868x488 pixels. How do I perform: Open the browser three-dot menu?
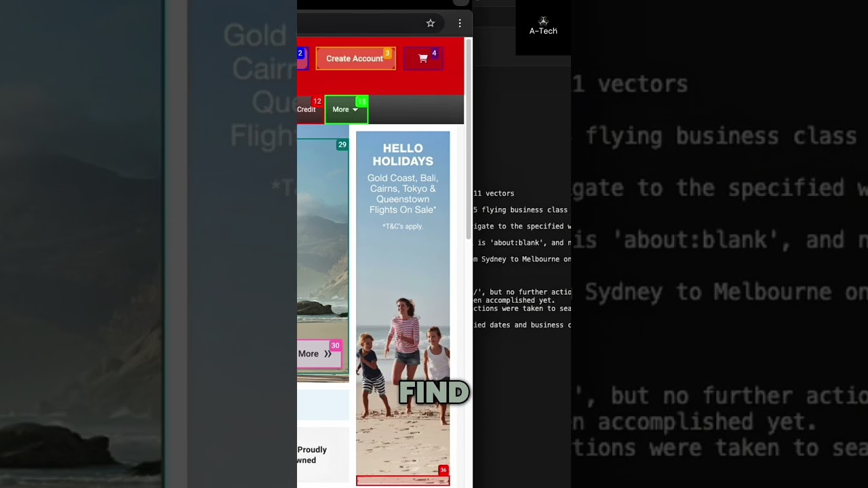pos(460,23)
